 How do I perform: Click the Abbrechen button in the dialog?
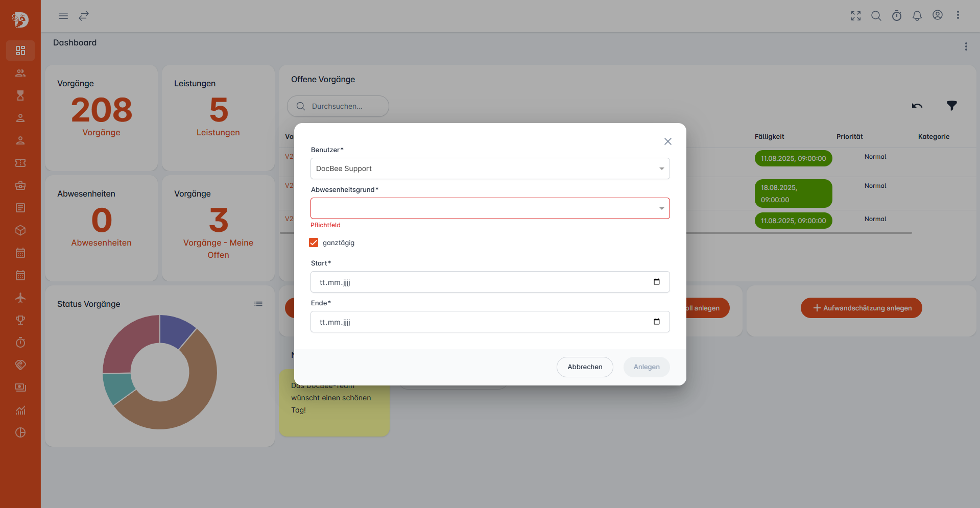(585, 367)
